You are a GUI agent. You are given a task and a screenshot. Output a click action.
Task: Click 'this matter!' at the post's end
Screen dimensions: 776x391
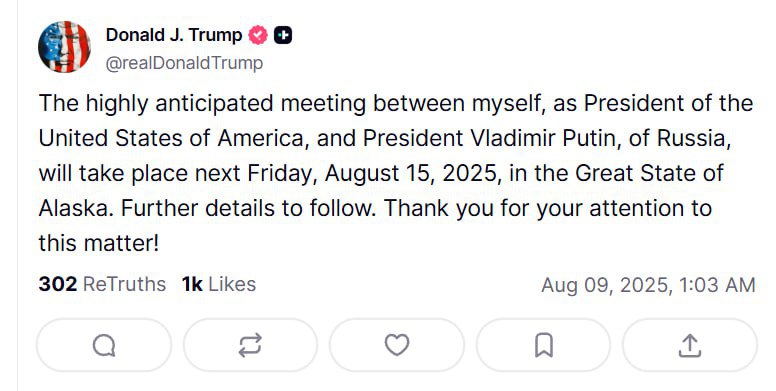[99, 244]
